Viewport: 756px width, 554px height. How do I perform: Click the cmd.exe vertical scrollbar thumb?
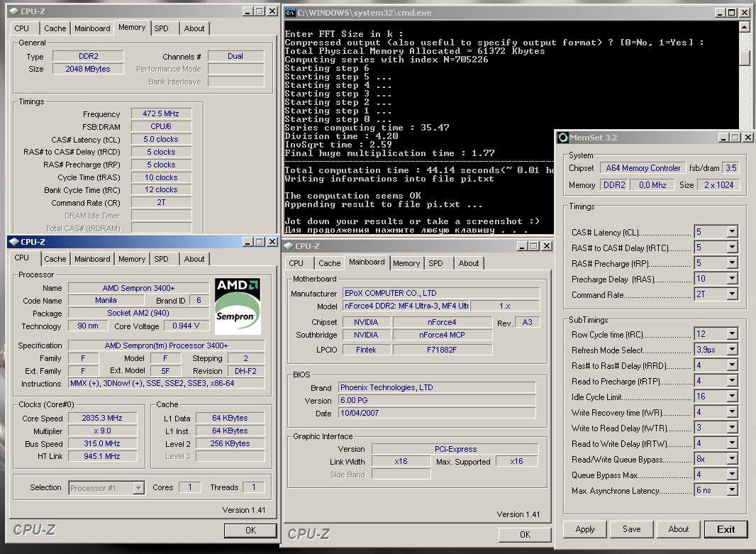pos(745,57)
